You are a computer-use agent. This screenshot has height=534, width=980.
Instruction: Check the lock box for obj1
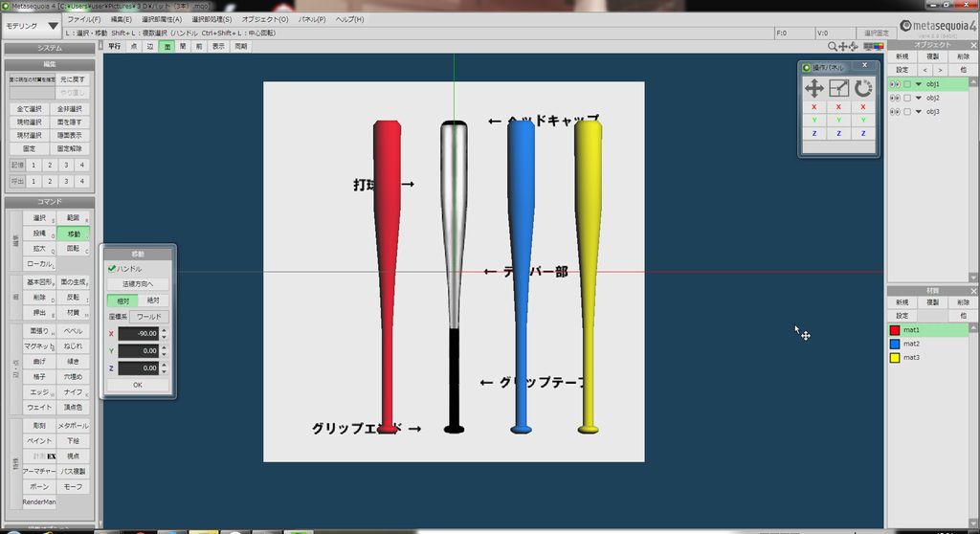907,84
